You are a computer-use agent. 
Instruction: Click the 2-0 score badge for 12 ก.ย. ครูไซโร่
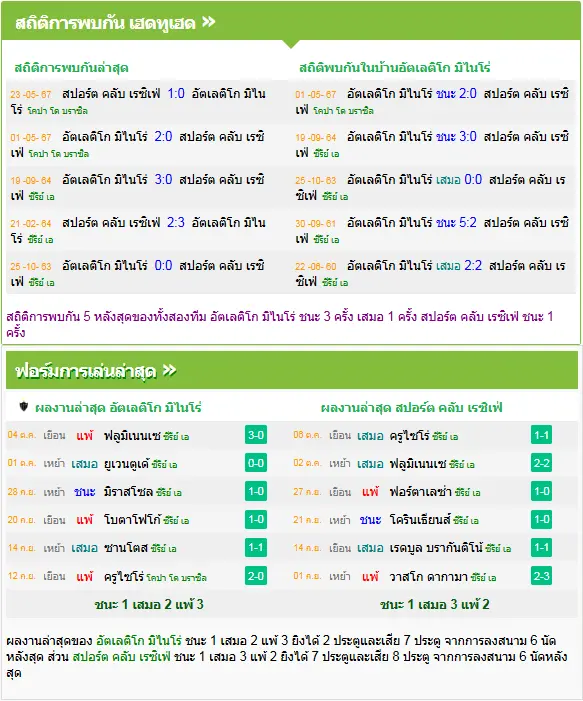click(x=256, y=576)
